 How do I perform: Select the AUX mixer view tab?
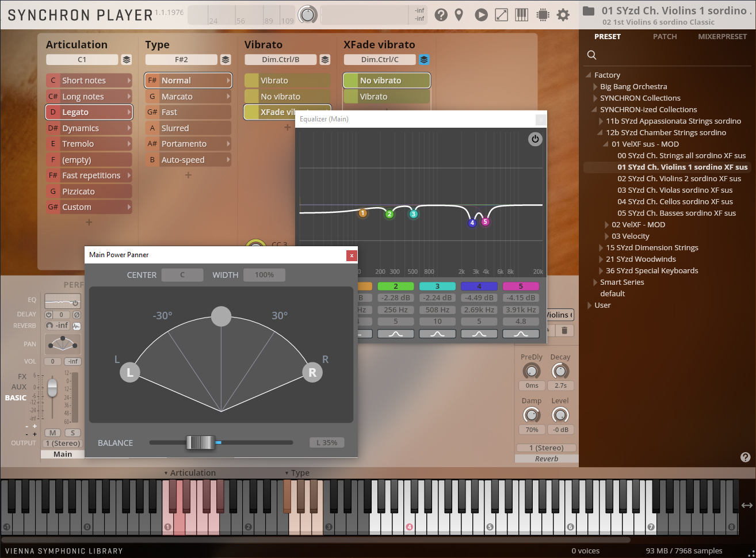click(x=19, y=387)
